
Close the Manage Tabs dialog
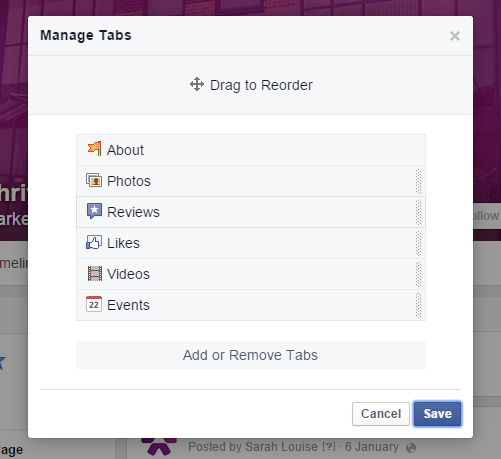pos(455,36)
